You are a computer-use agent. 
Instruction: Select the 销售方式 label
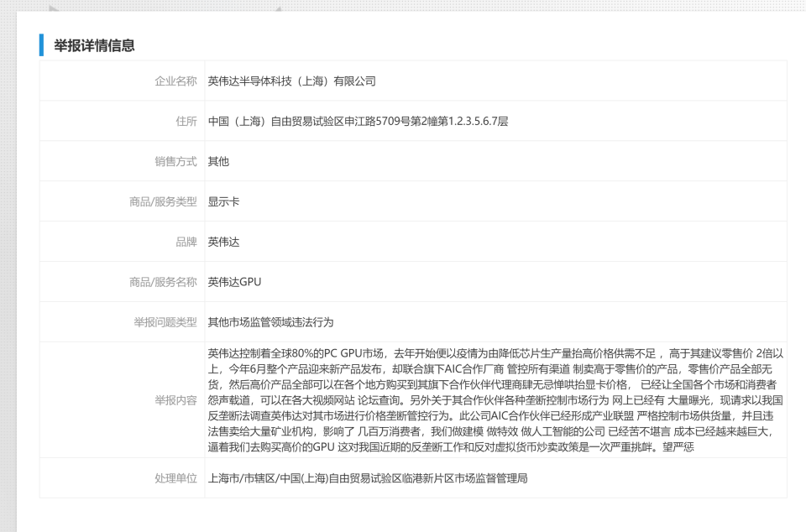coord(175,161)
